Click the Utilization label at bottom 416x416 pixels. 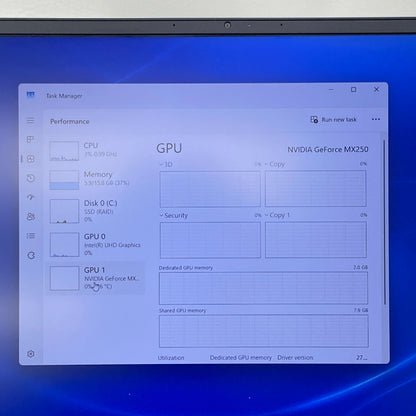click(171, 358)
